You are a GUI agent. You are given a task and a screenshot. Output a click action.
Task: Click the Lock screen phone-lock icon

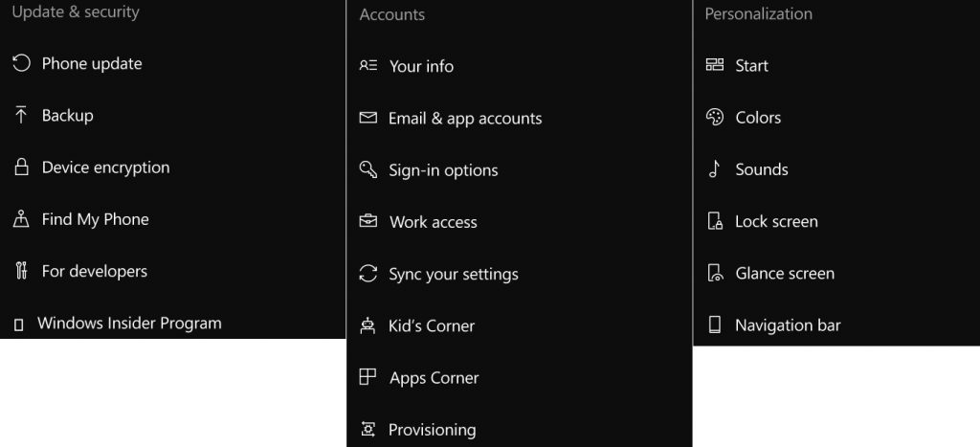715,221
